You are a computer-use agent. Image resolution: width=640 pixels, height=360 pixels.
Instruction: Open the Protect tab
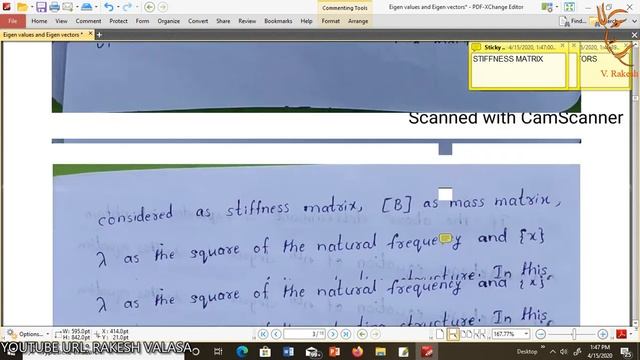[118, 21]
